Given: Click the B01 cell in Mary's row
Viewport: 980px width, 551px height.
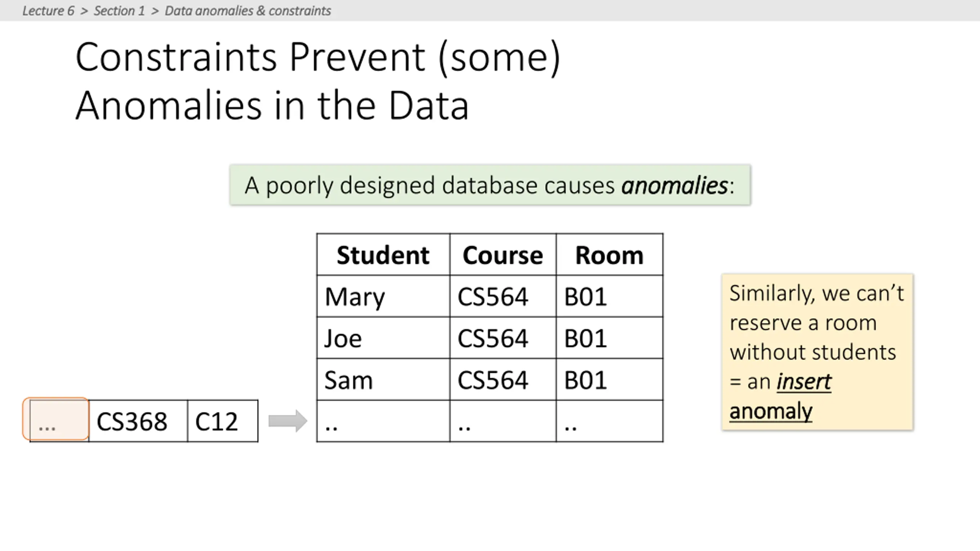Looking at the screenshot, I should (x=609, y=297).
